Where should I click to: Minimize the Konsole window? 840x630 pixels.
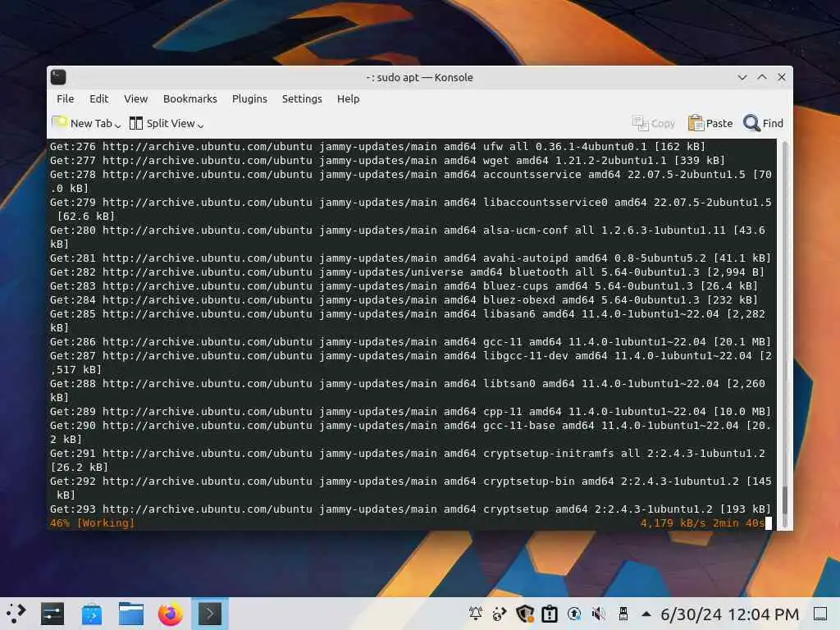(x=742, y=77)
